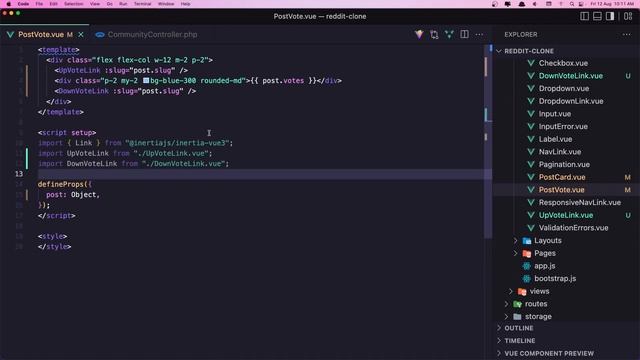The width and height of the screenshot is (640, 360).
Task: Click the macOS Spotlight search icon
Action: [572, 4]
